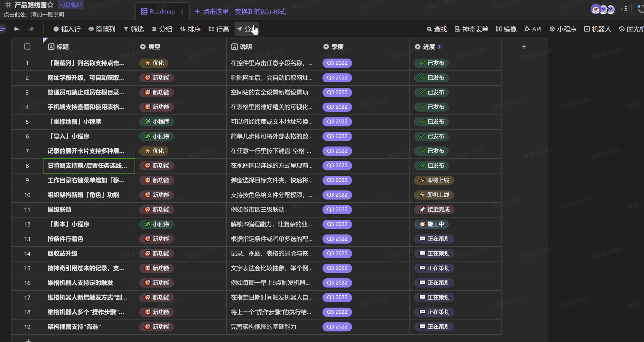Click the Q3 2022 tag in row 1
This screenshot has height=342, width=644.
point(337,63)
